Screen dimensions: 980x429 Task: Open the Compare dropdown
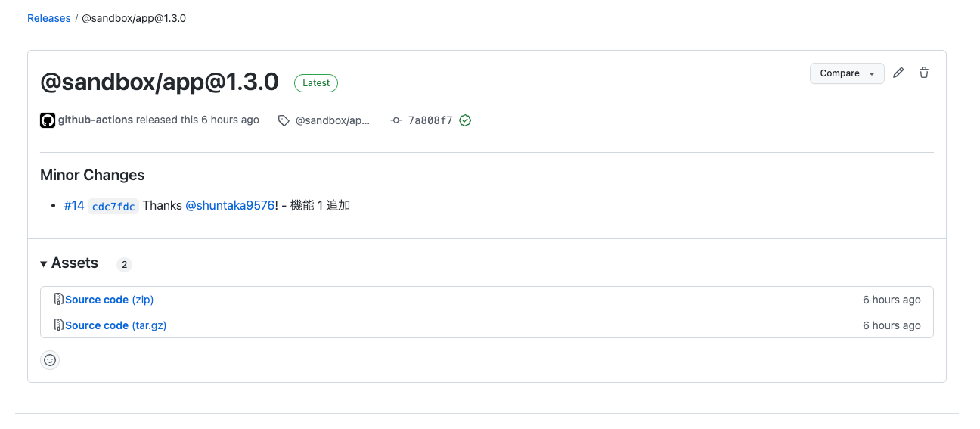point(847,73)
